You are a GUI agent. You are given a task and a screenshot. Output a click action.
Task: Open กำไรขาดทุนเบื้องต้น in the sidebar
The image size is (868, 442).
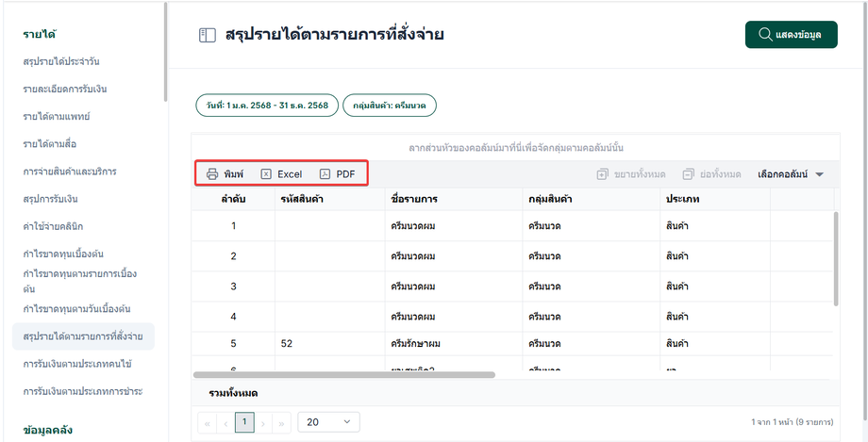tap(63, 254)
